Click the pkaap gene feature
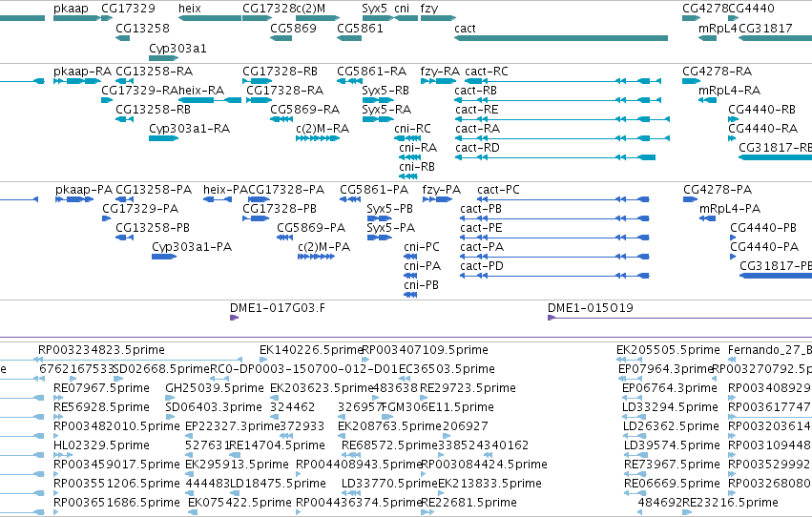Viewport: 812px width, 517px height. 77,18
